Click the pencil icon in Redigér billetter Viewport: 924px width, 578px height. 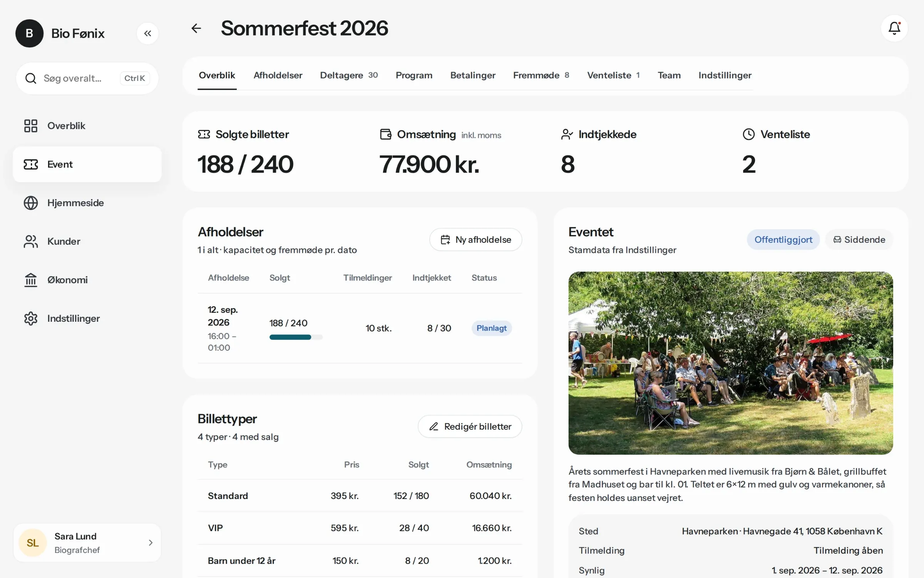[434, 427]
